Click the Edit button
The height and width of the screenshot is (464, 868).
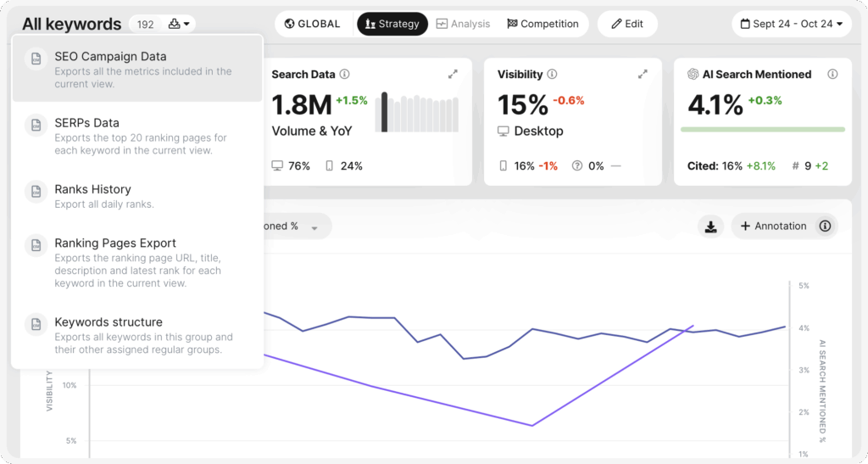pyautogui.click(x=626, y=24)
